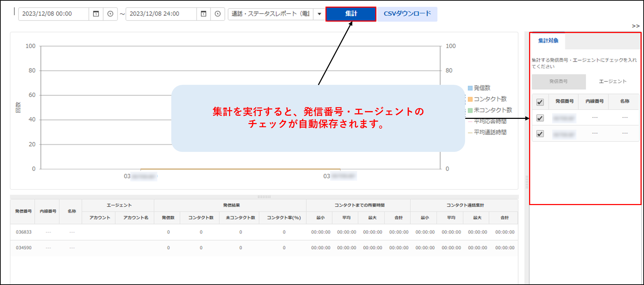The image size is (644, 285).
Task: Open the start date calendar picker
Action: (96, 14)
